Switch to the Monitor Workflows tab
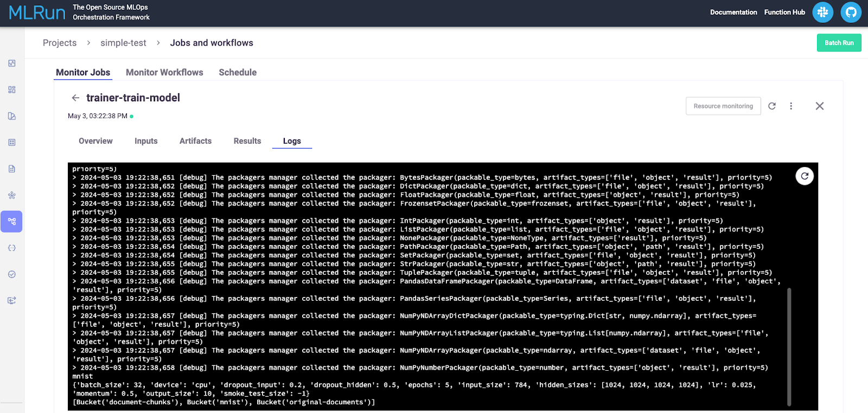Viewport: 868px width, 413px height. coord(164,73)
